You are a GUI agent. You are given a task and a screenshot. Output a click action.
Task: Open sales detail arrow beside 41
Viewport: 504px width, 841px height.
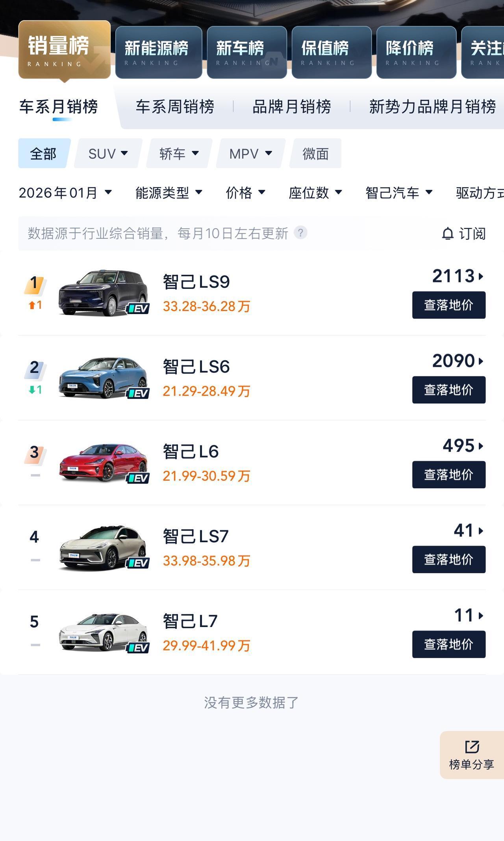click(481, 531)
